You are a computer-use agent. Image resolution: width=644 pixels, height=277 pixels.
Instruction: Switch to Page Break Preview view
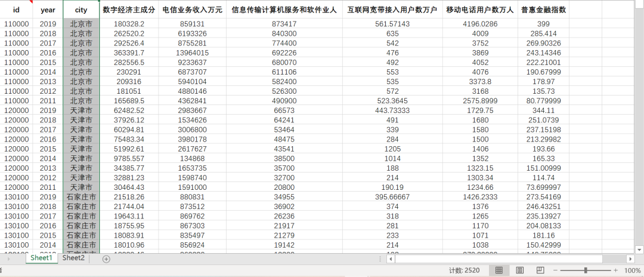pyautogui.click(x=540, y=270)
